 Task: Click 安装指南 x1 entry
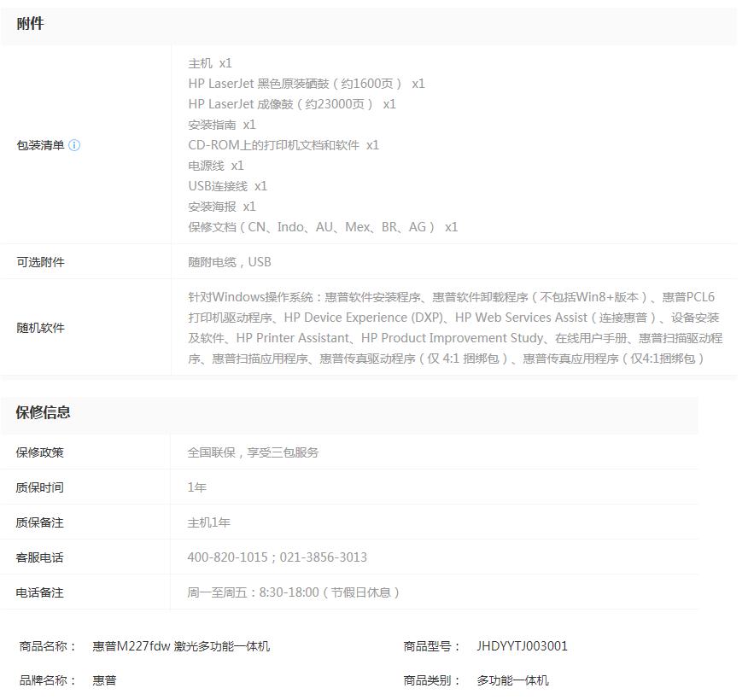(222, 125)
